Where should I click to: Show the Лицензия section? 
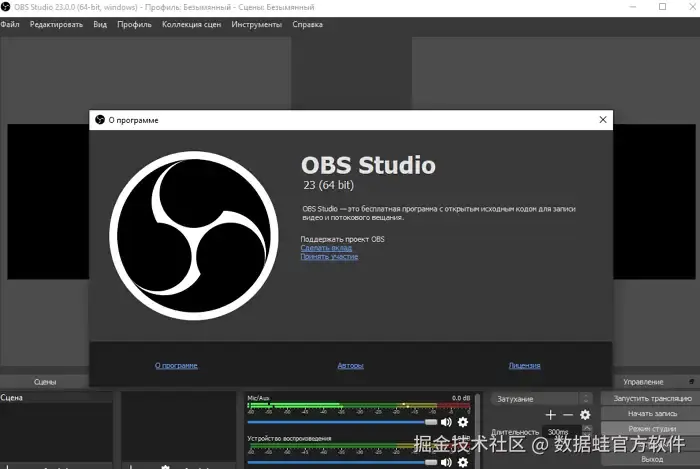525,365
